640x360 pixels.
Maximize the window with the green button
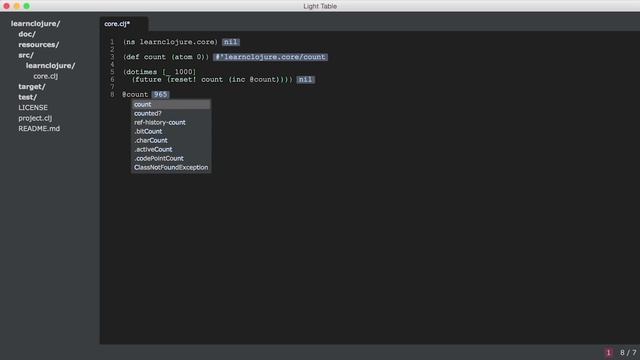27,6
